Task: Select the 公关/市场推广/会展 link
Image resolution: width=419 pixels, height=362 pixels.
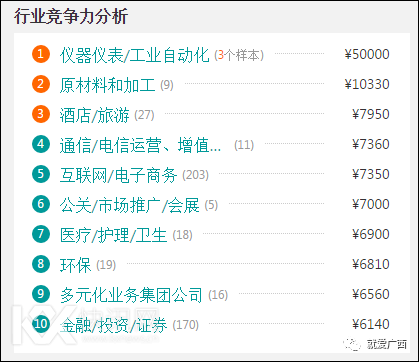Action: point(129,205)
